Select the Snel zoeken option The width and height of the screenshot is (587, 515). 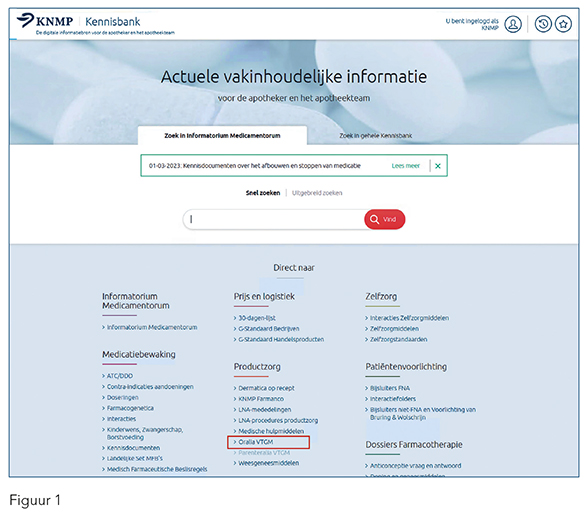[x=263, y=193]
